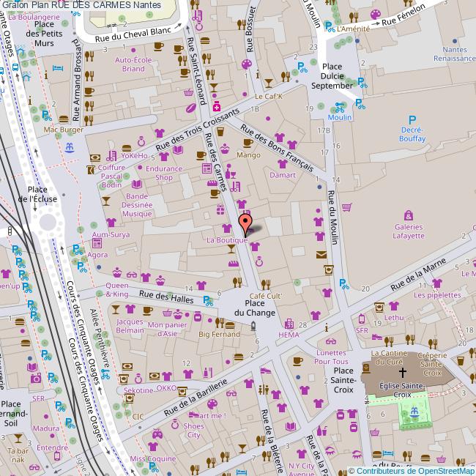Select the post office envelope icon

[321, 254]
